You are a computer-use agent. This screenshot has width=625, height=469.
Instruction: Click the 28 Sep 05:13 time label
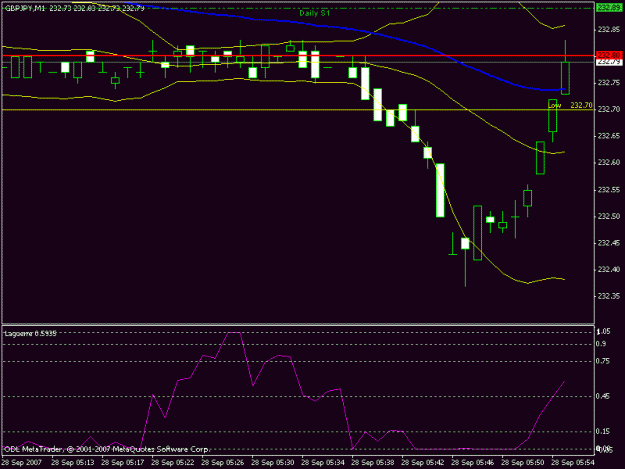[73, 462]
